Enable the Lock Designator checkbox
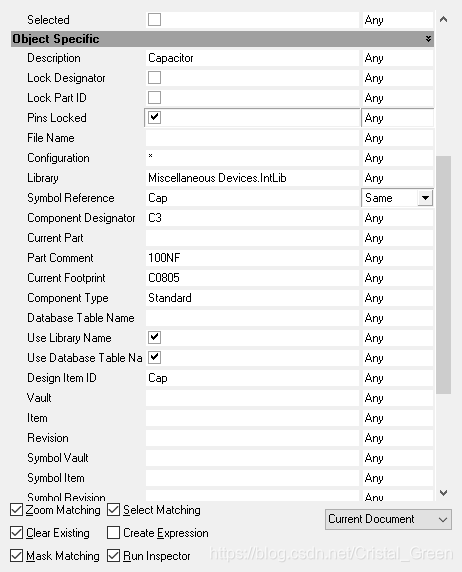Screen dimensions: 462x572 (x=154, y=78)
